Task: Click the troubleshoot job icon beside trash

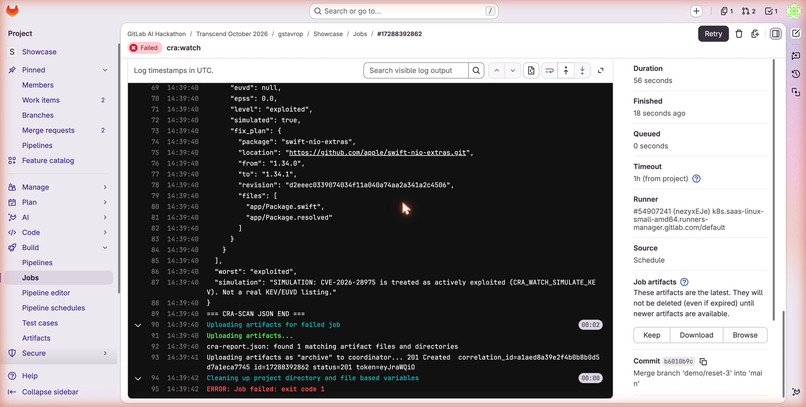Action: click(x=755, y=34)
